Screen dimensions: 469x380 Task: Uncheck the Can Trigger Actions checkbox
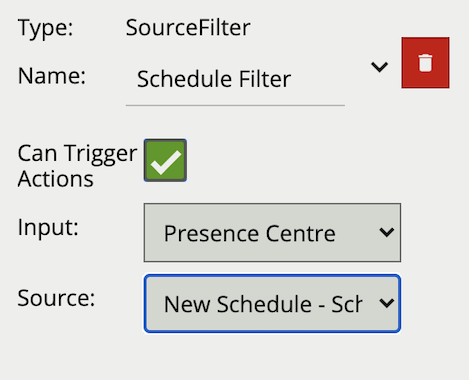[165, 160]
